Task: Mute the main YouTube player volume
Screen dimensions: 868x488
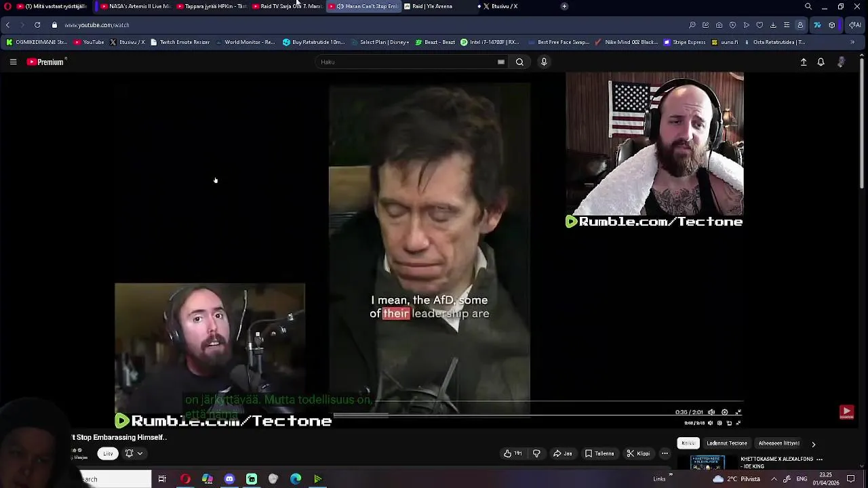Action: pos(710,423)
